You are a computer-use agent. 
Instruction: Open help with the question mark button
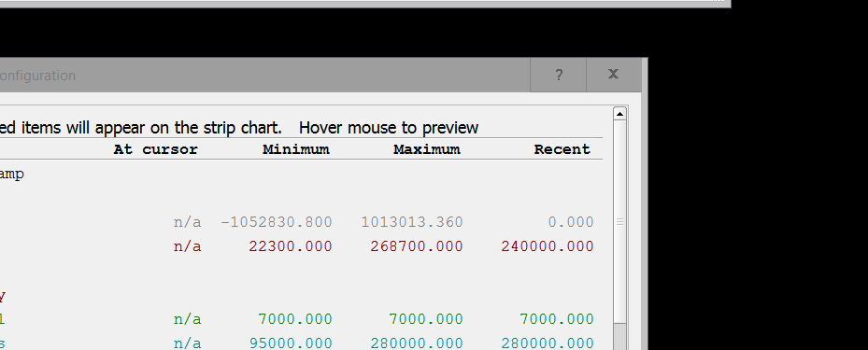tap(558, 75)
